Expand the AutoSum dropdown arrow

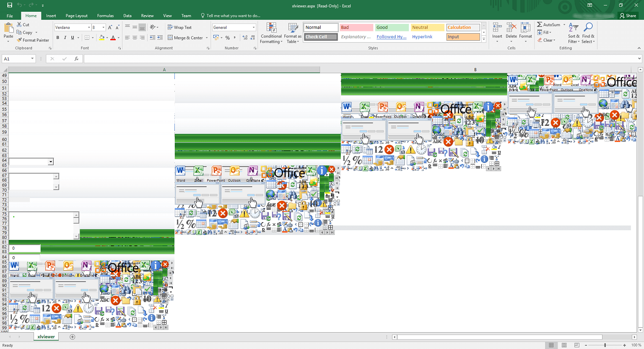[564, 25]
